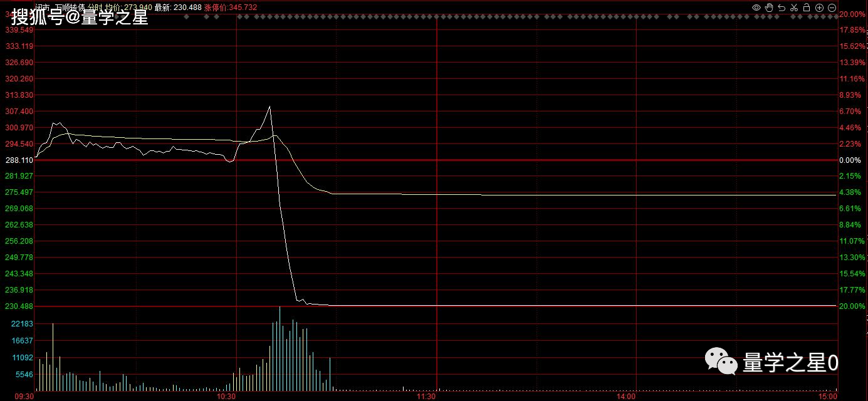Click the 22183 volume axis label

pyautogui.click(x=22, y=323)
